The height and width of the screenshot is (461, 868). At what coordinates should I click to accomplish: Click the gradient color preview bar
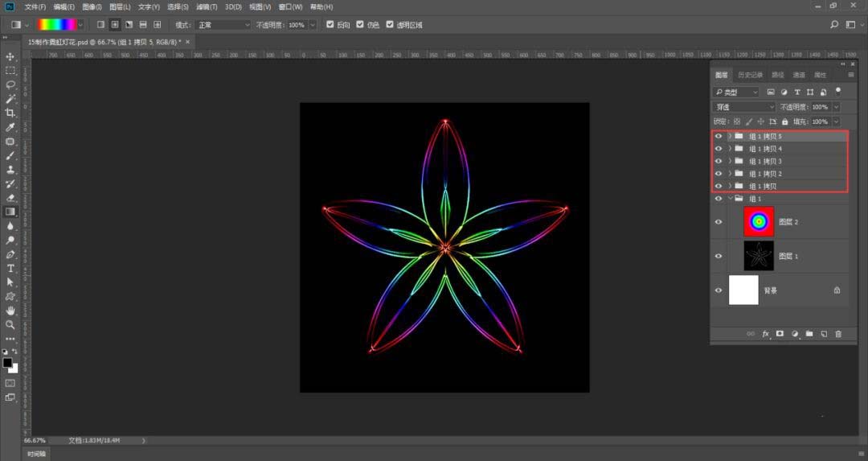pos(57,25)
